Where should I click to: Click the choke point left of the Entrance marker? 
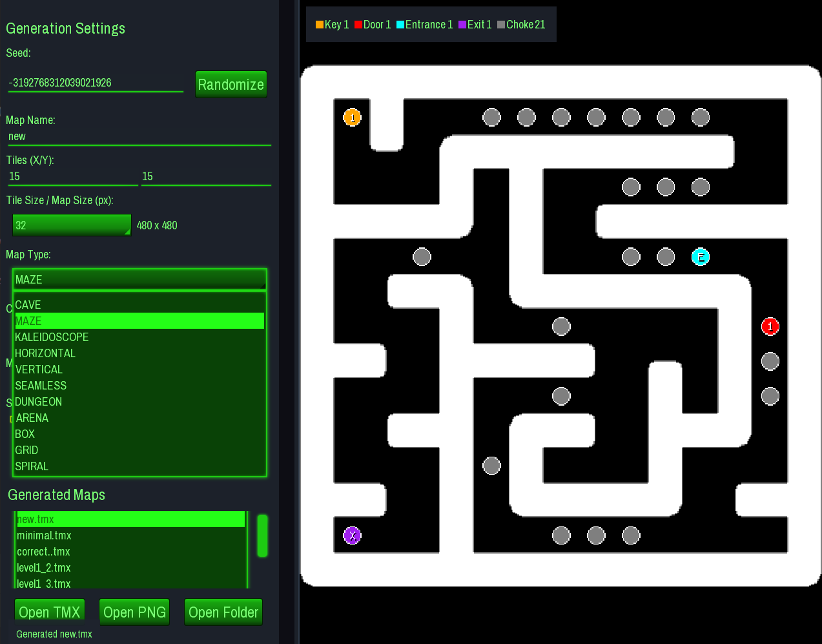pos(666,257)
